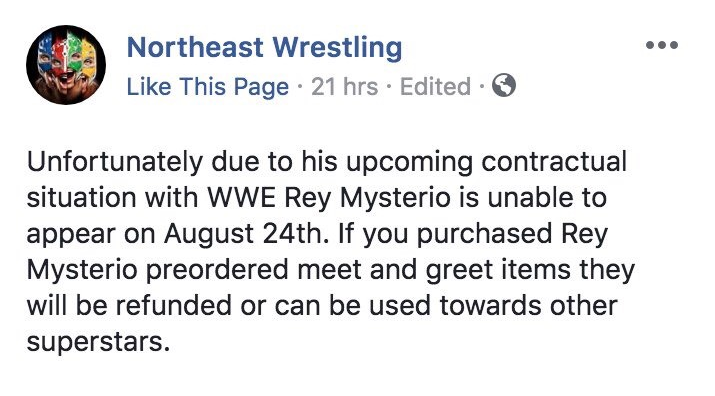Screen dimensions: 715x396
Task: View edit history via the Edited label
Action: (x=435, y=86)
